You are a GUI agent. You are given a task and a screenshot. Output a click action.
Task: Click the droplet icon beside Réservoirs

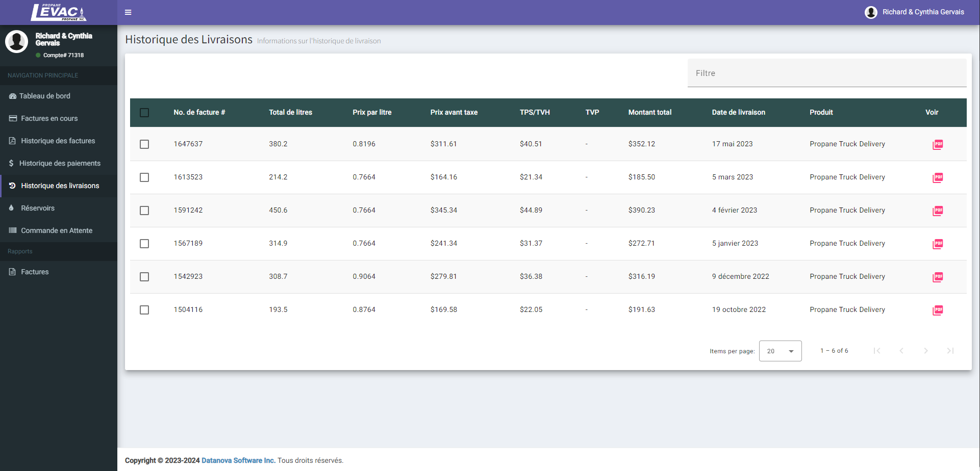(x=11, y=208)
